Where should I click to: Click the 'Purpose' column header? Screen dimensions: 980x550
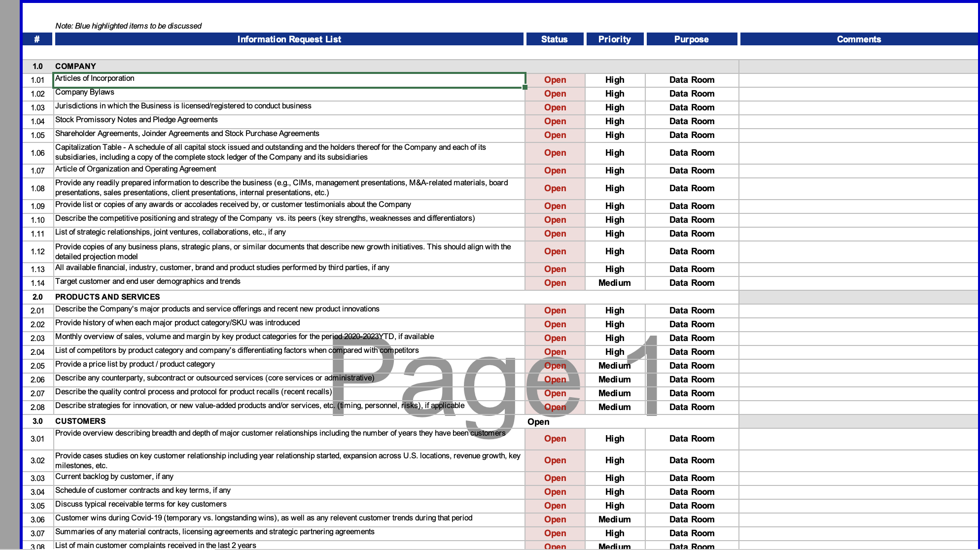pyautogui.click(x=692, y=39)
